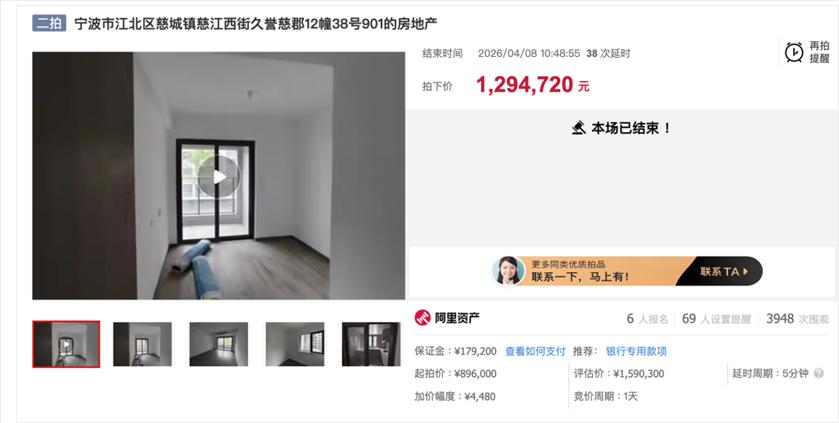Click 再拍提醒 reminder text
Image resolution: width=839 pixels, height=423 pixels.
(819, 52)
